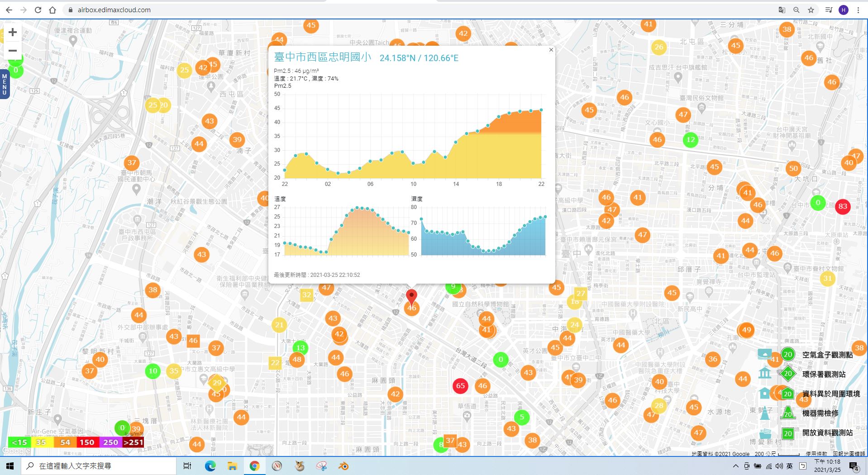Viewport: 868px width, 475px height.
Task: Select the square 22 open-data marker
Action: click(x=275, y=363)
